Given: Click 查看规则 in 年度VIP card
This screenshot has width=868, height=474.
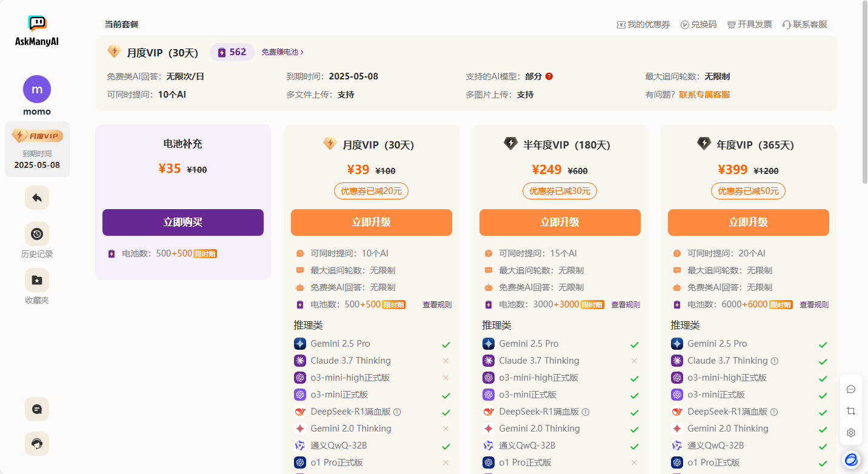Looking at the screenshot, I should tap(814, 305).
